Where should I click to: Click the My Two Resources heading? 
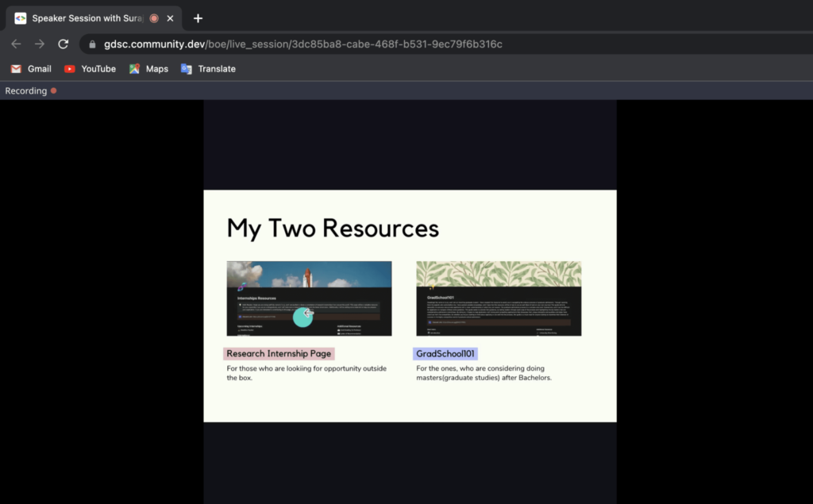coord(333,228)
